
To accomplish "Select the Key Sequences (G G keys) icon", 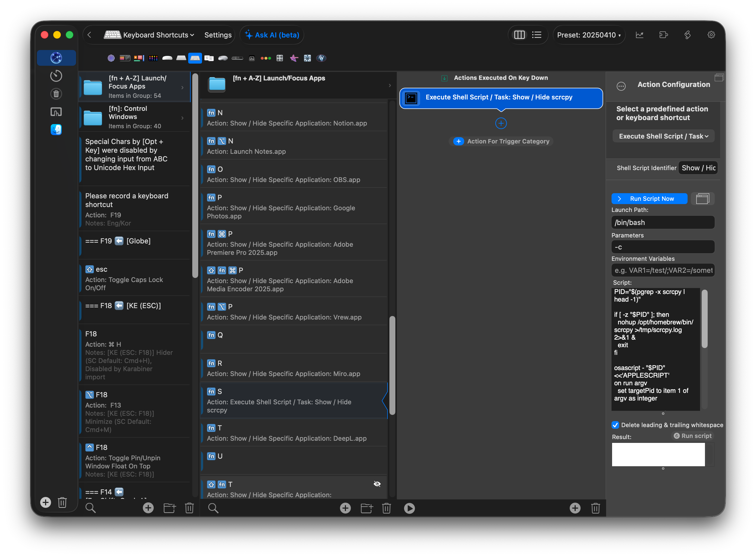I will (209, 58).
